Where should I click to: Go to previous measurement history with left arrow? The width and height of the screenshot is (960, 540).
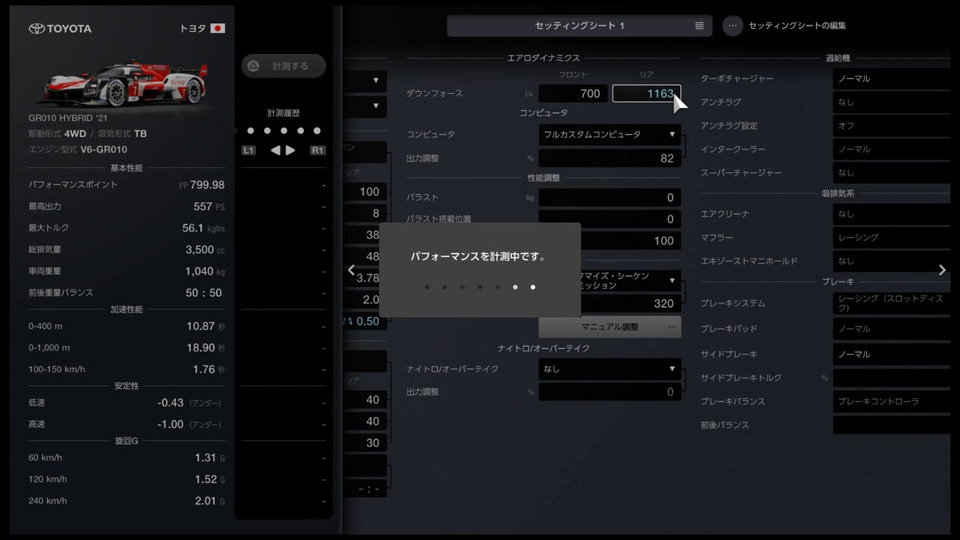pyautogui.click(x=276, y=150)
